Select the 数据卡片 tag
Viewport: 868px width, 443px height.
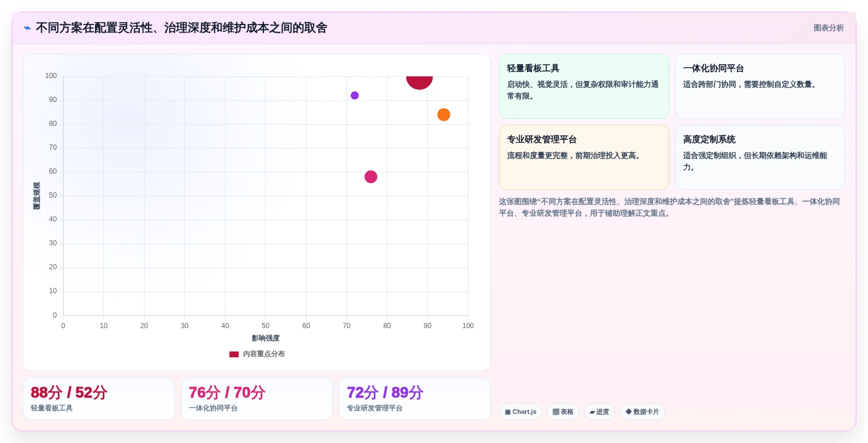[x=642, y=412]
